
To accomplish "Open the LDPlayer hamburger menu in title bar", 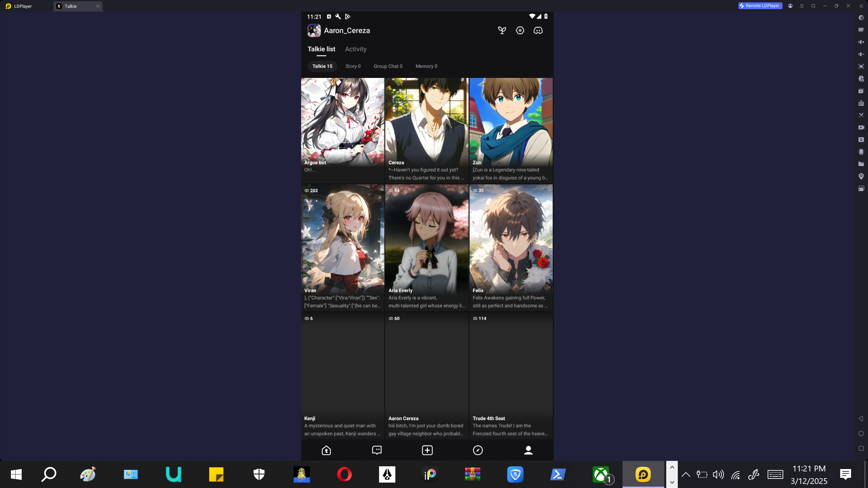I will pos(802,6).
